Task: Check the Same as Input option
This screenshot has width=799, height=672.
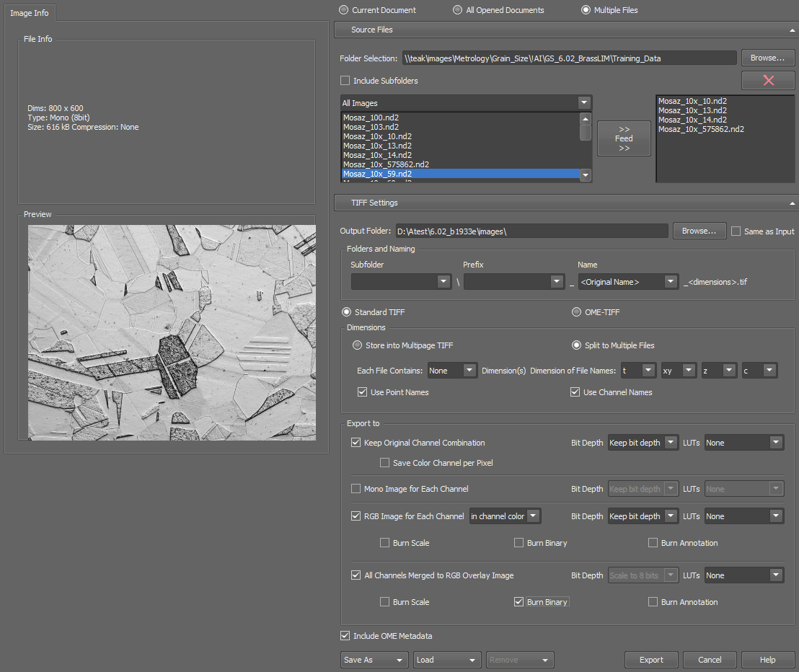Action: (736, 231)
